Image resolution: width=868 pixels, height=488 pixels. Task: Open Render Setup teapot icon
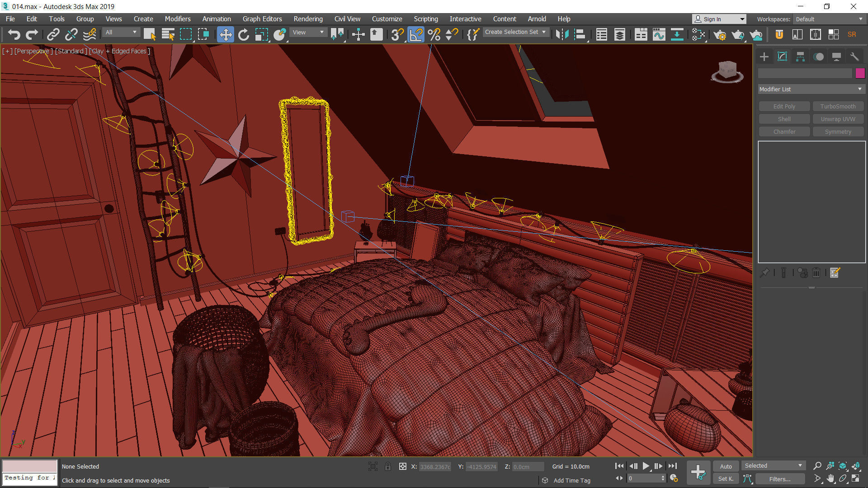pos(720,34)
